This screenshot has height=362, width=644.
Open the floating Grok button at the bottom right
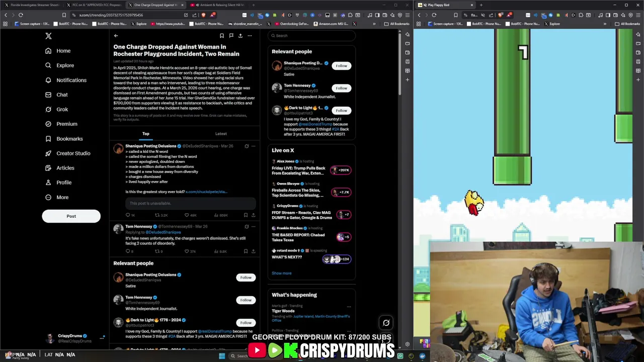(386, 323)
